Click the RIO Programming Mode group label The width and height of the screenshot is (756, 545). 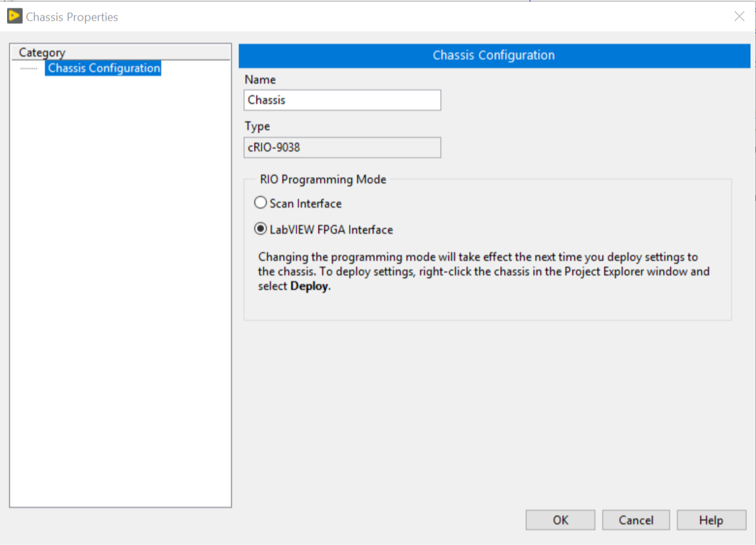click(x=323, y=180)
